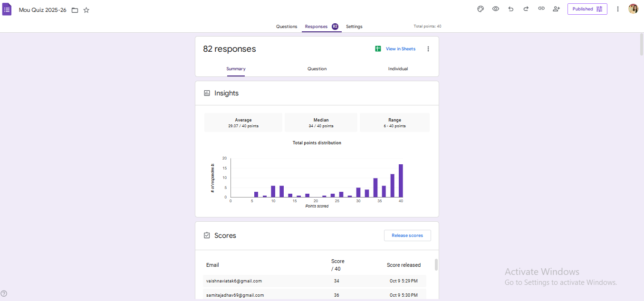This screenshot has width=644, height=301.
Task: Select the Individual responses view
Action: point(398,69)
